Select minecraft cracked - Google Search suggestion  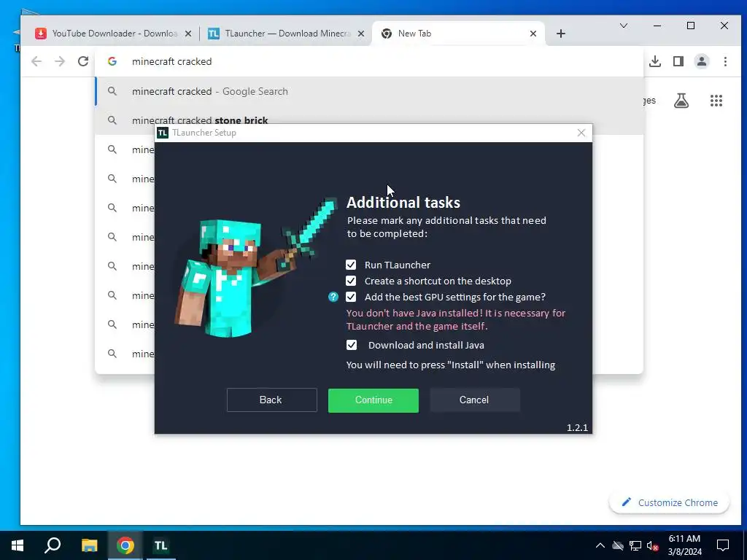point(369,91)
